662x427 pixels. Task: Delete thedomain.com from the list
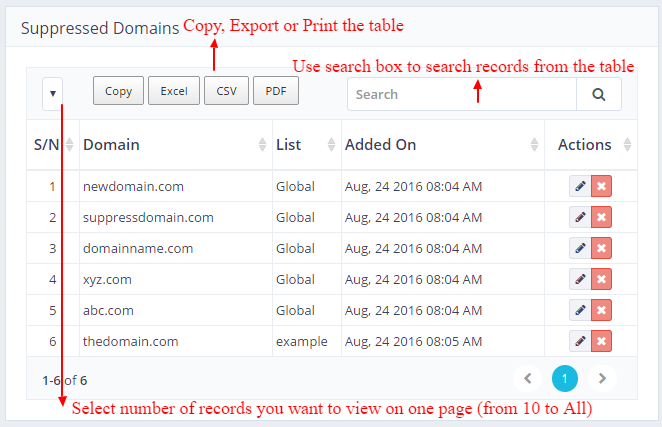[601, 341]
